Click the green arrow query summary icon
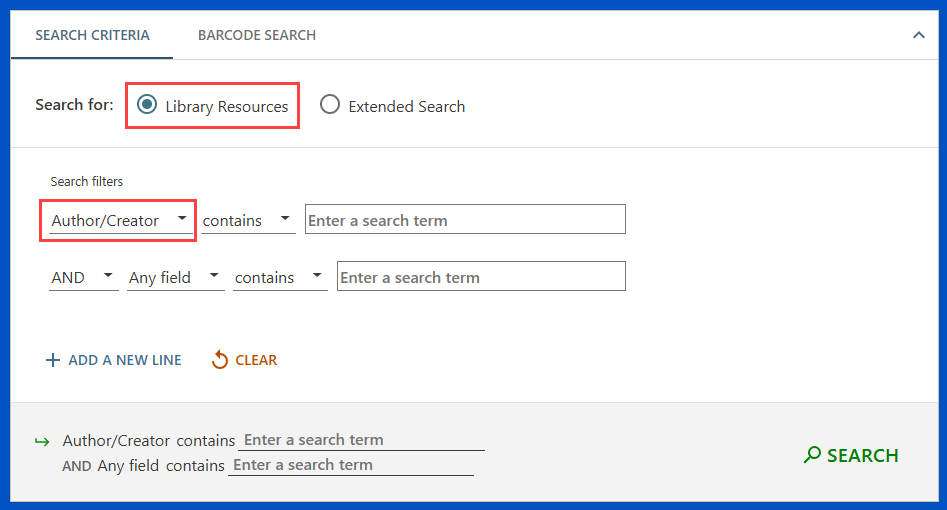The height and width of the screenshot is (510, 947). pos(42,441)
